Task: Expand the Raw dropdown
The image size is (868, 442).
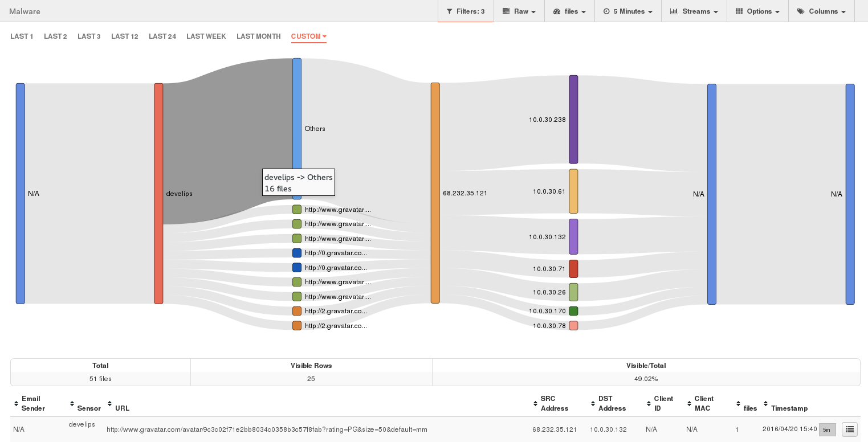Action: (519, 11)
